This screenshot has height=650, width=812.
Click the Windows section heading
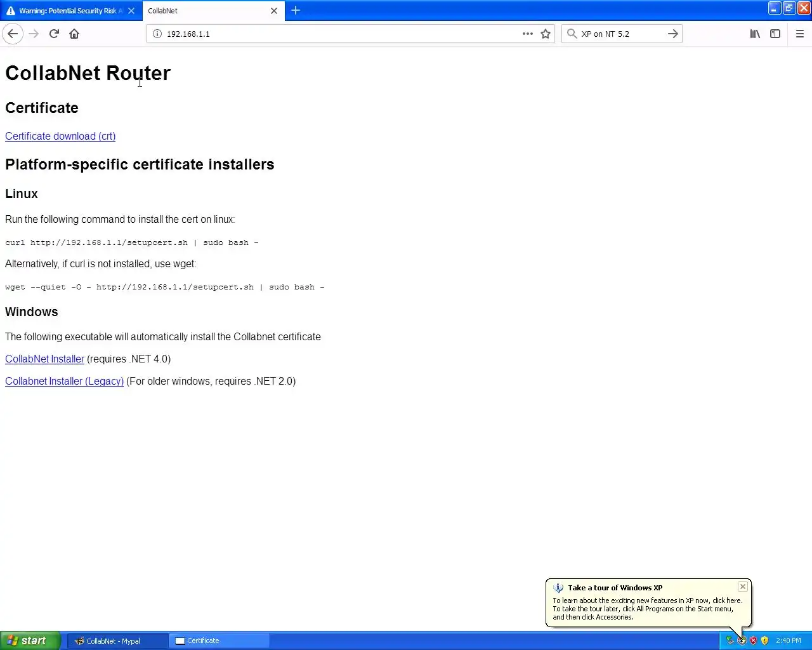coord(32,312)
